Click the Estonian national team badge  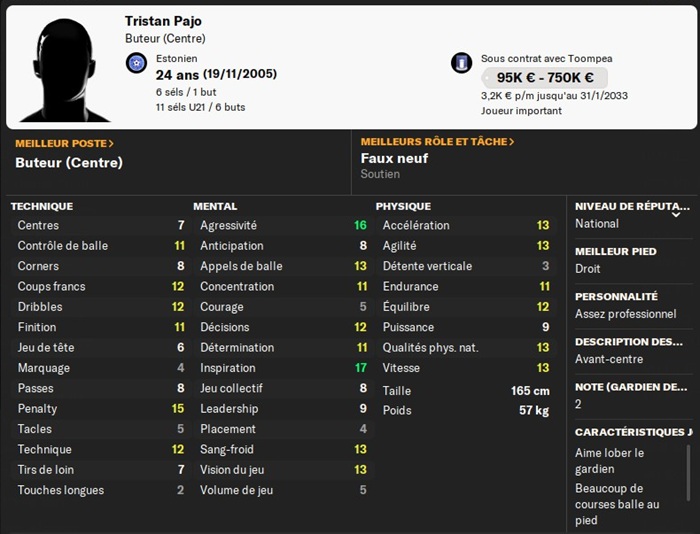(137, 64)
